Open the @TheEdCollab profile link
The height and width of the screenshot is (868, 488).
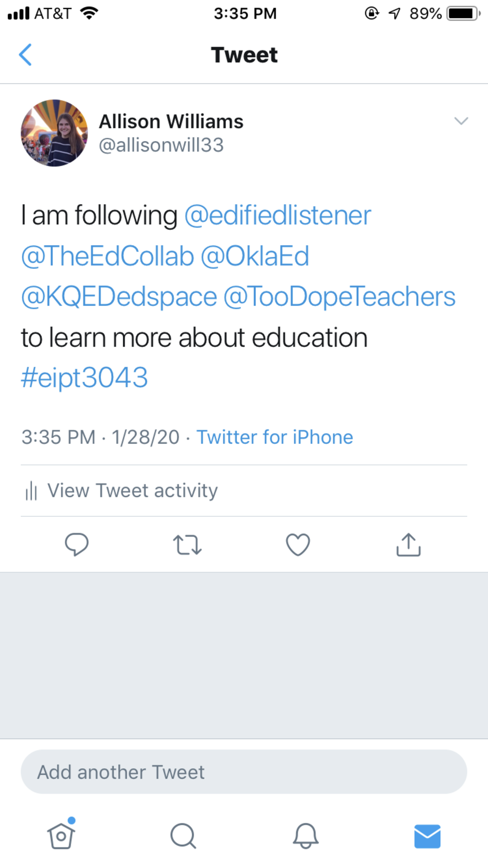[107, 256]
